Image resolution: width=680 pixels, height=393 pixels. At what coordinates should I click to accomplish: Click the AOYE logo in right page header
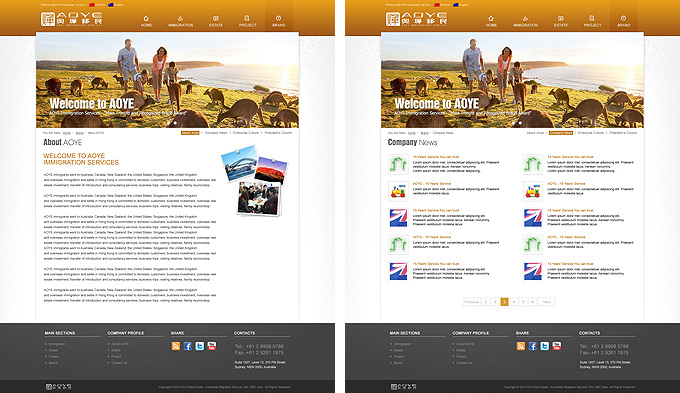coord(417,19)
